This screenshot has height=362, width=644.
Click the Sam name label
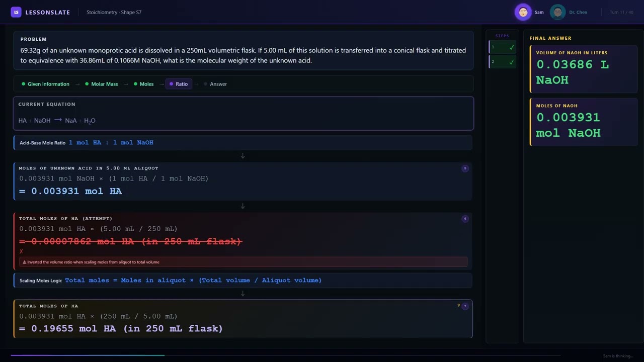click(x=539, y=12)
